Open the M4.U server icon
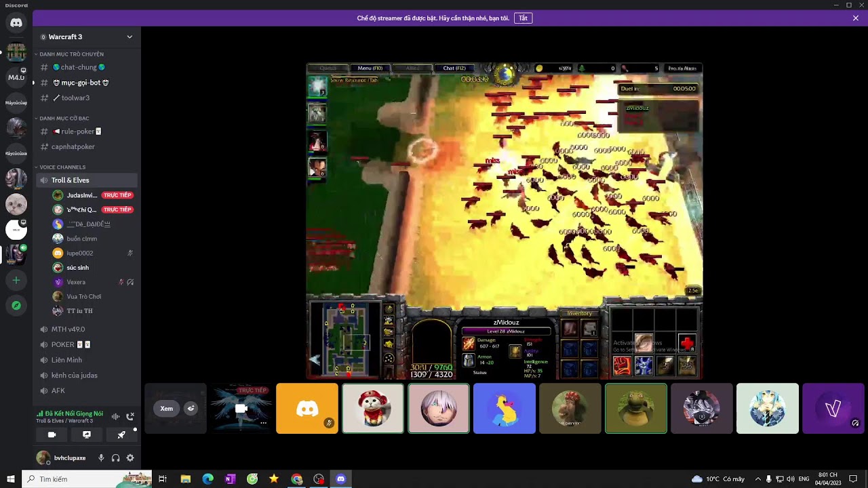Screen dimensions: 868x488 click(x=16, y=77)
